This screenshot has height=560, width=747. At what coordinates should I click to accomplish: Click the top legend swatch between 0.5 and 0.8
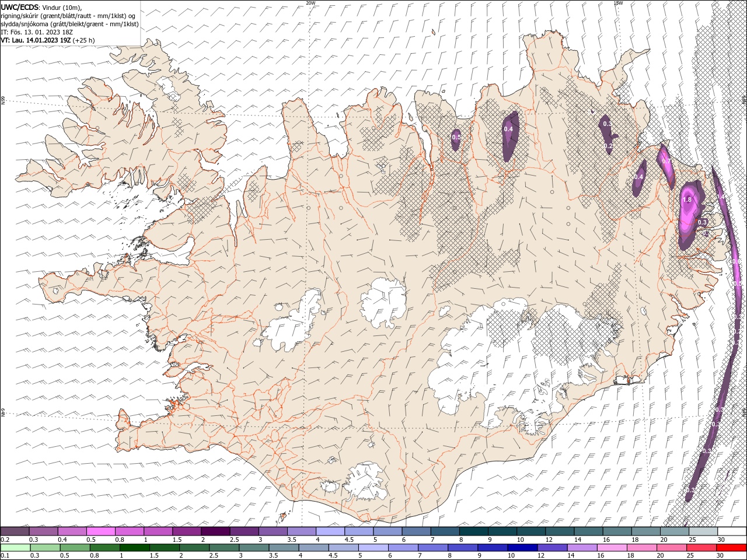pos(100,531)
